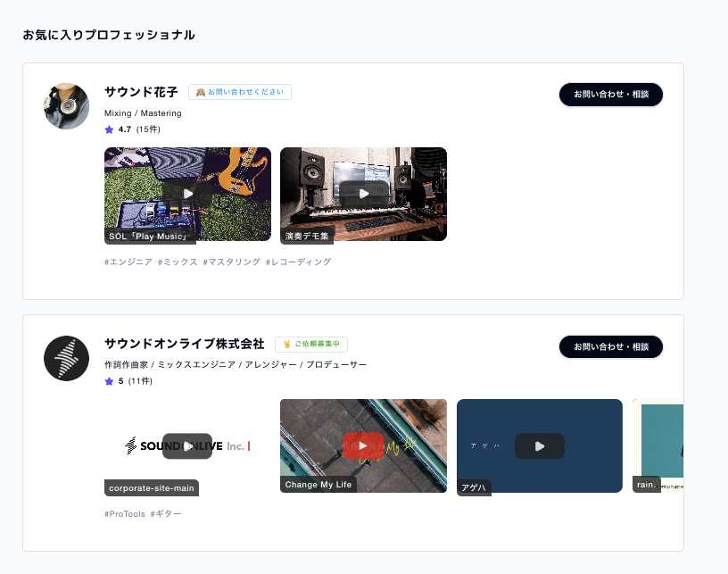Click the corporate-site-main caption label
728x574 pixels.
tap(152, 488)
